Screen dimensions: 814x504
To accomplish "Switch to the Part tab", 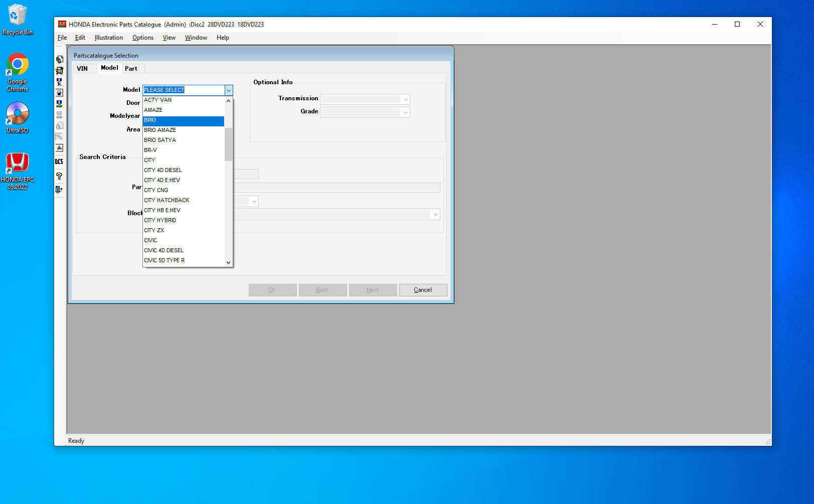I will pos(131,69).
